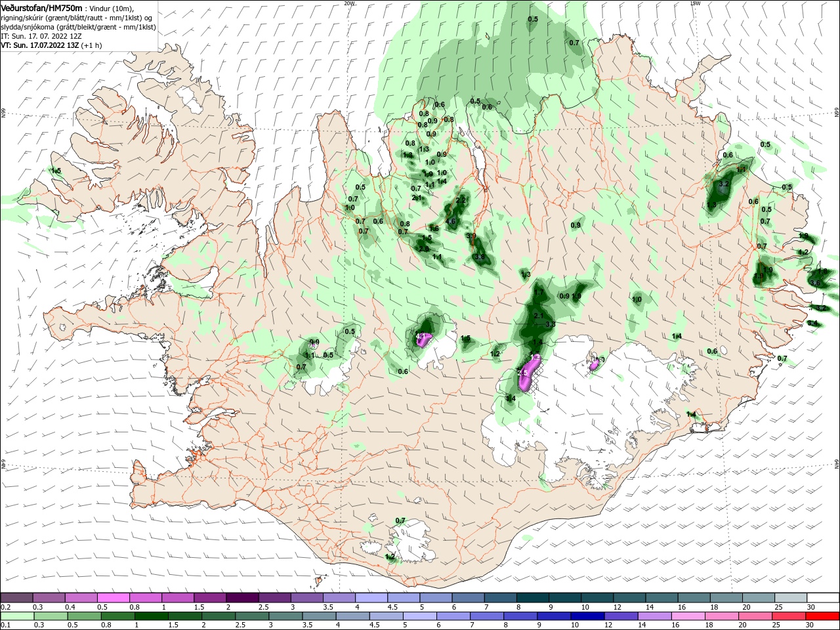Click the '(+1 h)' forecast offset text

point(92,45)
